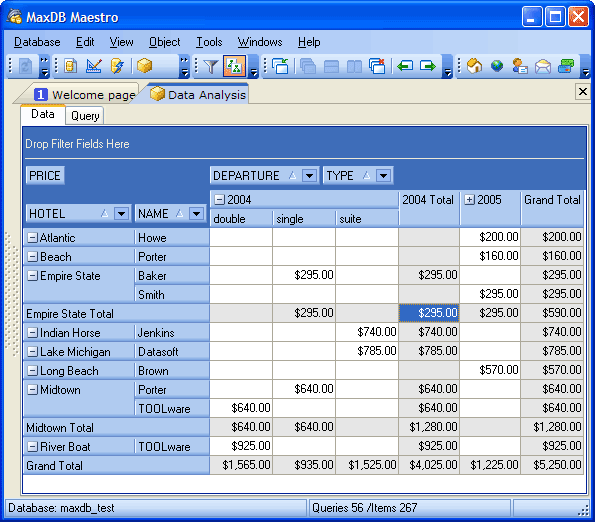This screenshot has height=522, width=595.
Task: Close the Data Analysis tab with X
Action: tap(582, 91)
